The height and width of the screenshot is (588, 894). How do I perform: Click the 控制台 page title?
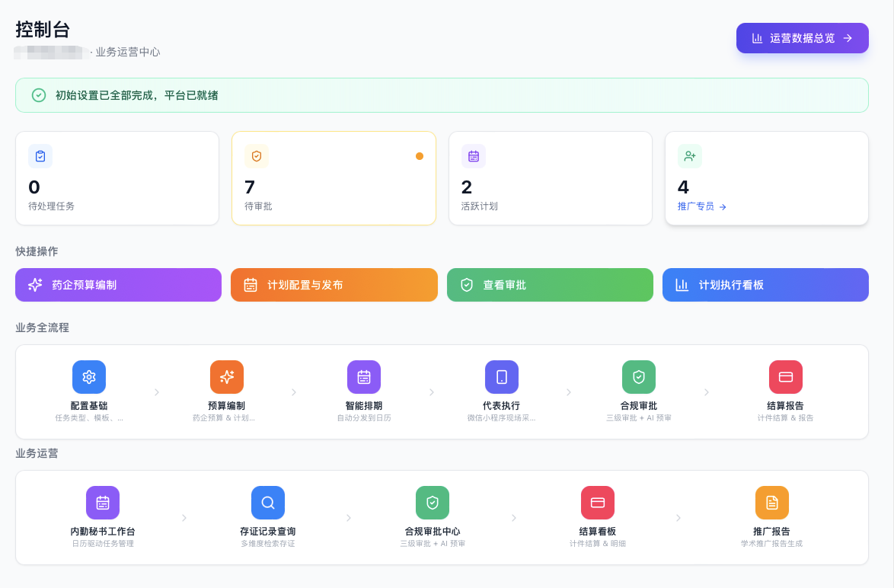tap(43, 29)
